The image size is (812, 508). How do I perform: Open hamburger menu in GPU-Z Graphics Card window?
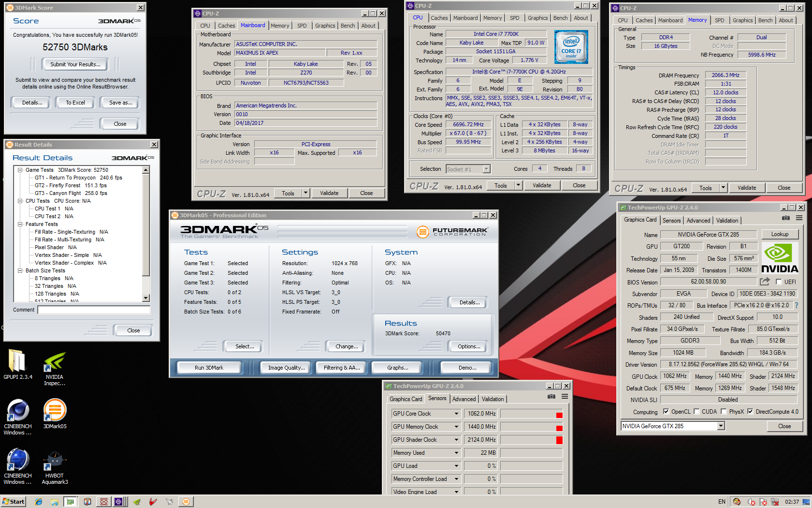[799, 218]
